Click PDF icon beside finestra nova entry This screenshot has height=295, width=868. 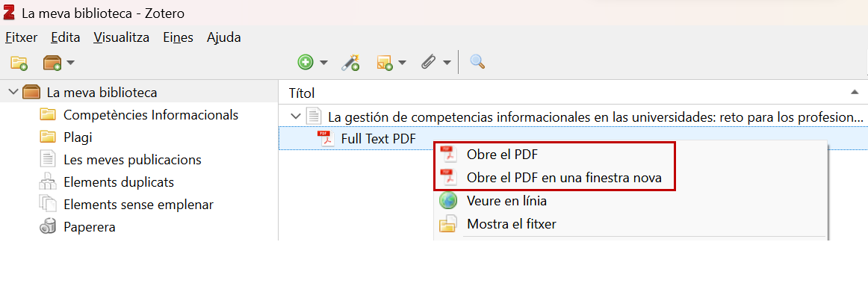click(x=448, y=177)
